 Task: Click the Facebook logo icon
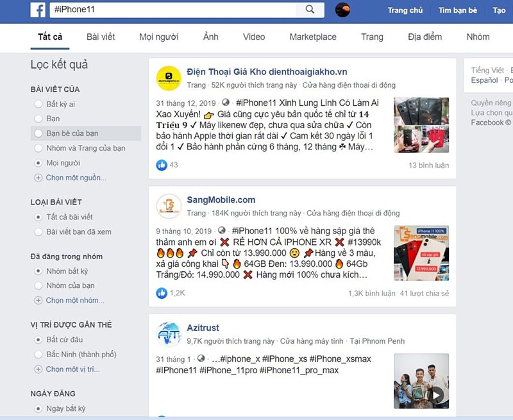38,10
